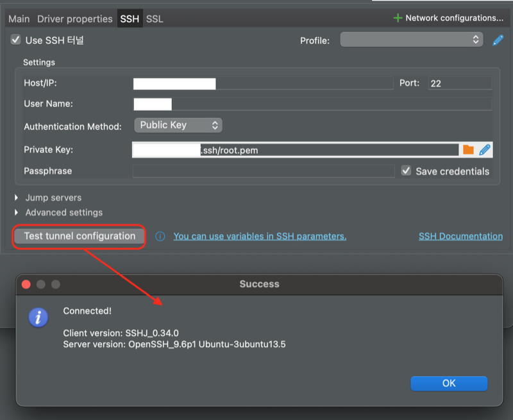This screenshot has height=420, width=513.
Task: Toggle the Use SSH tunnel checkbox
Action: 15,40
